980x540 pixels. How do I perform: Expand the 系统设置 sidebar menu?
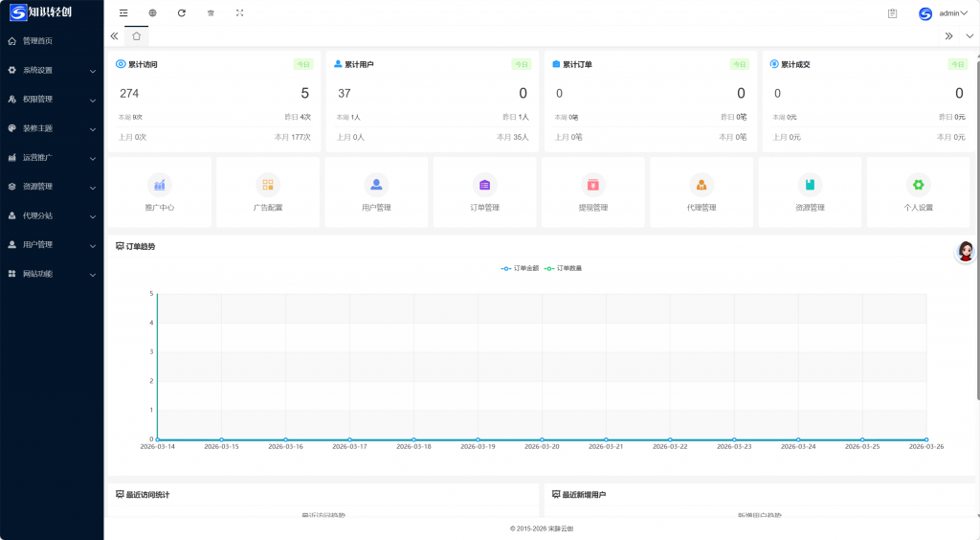coord(52,70)
